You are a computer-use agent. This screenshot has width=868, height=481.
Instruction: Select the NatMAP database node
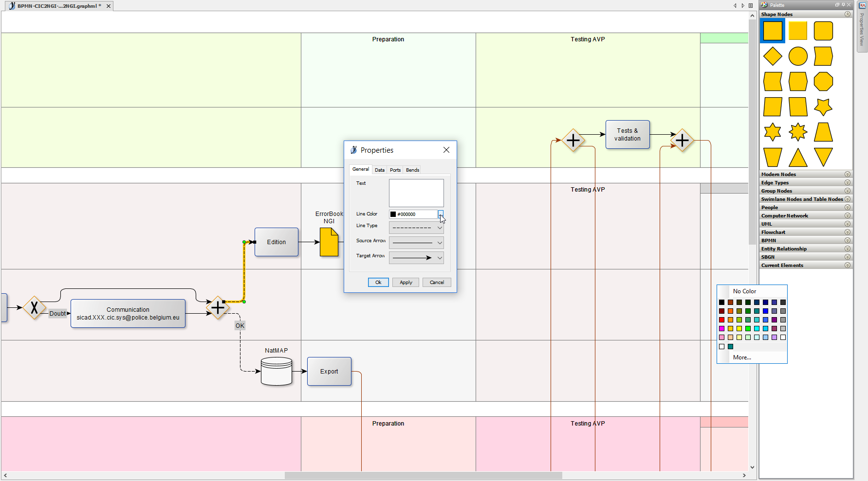[x=277, y=371]
